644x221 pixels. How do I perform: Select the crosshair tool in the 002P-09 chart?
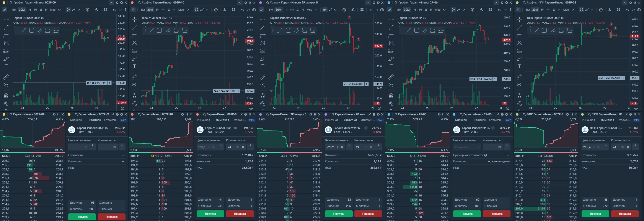pos(6,19)
